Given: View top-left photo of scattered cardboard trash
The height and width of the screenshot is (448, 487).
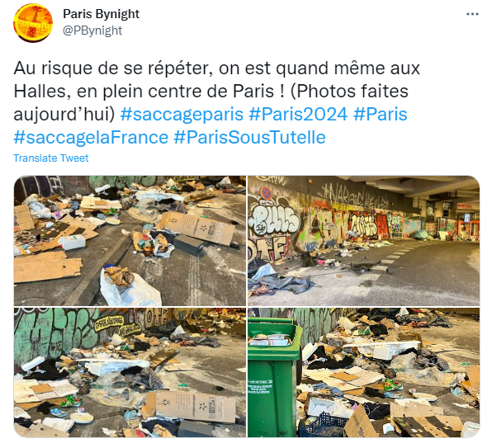Looking at the screenshot, I should (x=130, y=241).
